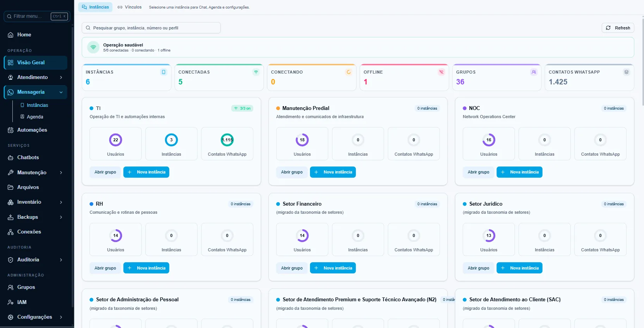Click the Automações icon in sidebar

tap(10, 130)
